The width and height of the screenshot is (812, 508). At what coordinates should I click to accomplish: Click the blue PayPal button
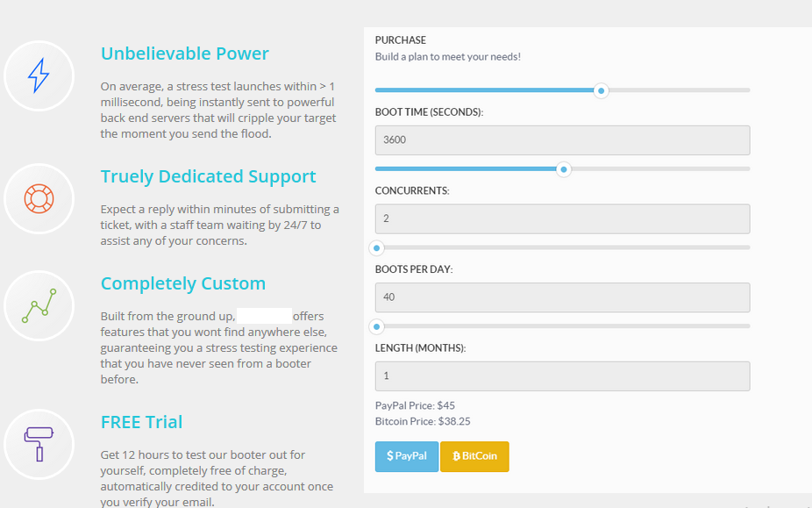pyautogui.click(x=407, y=457)
